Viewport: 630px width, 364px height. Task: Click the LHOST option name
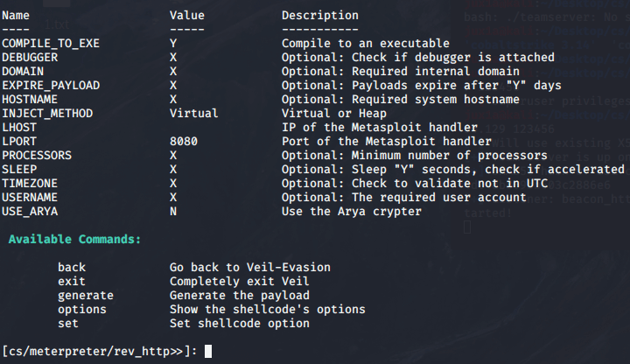[x=19, y=128]
